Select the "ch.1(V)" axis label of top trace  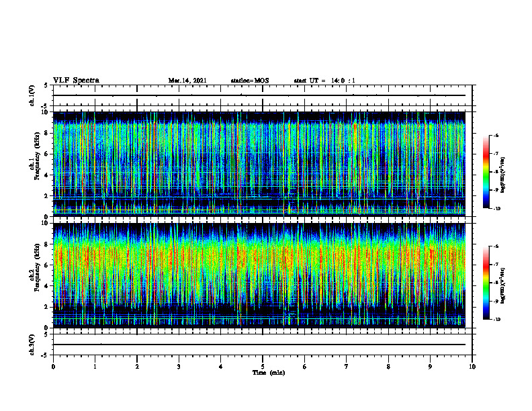(x=32, y=96)
